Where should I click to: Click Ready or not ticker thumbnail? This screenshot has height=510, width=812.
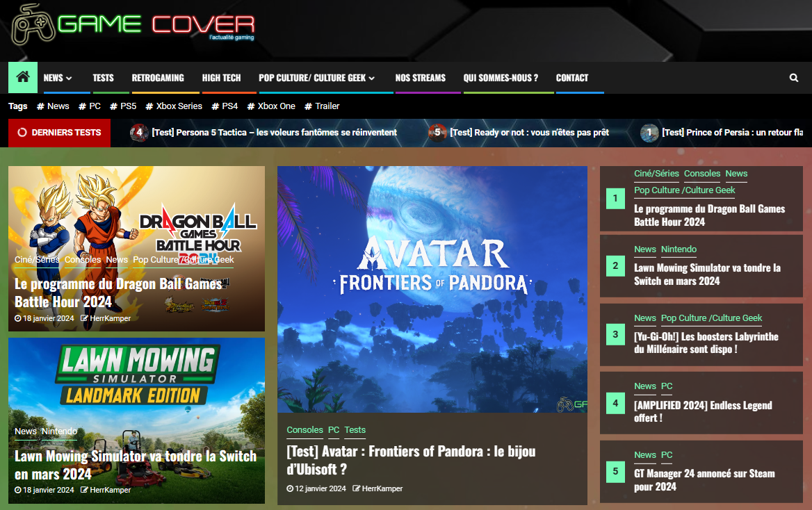(x=437, y=133)
